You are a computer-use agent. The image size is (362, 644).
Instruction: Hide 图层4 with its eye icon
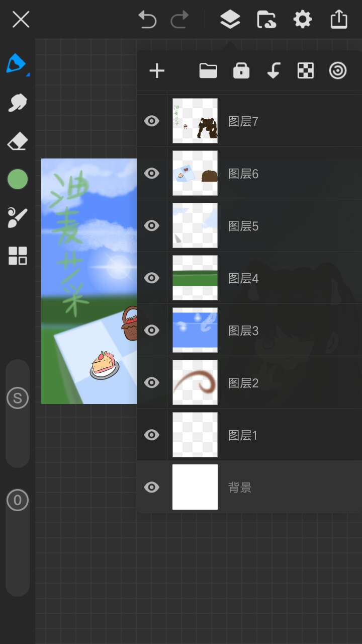(x=151, y=278)
